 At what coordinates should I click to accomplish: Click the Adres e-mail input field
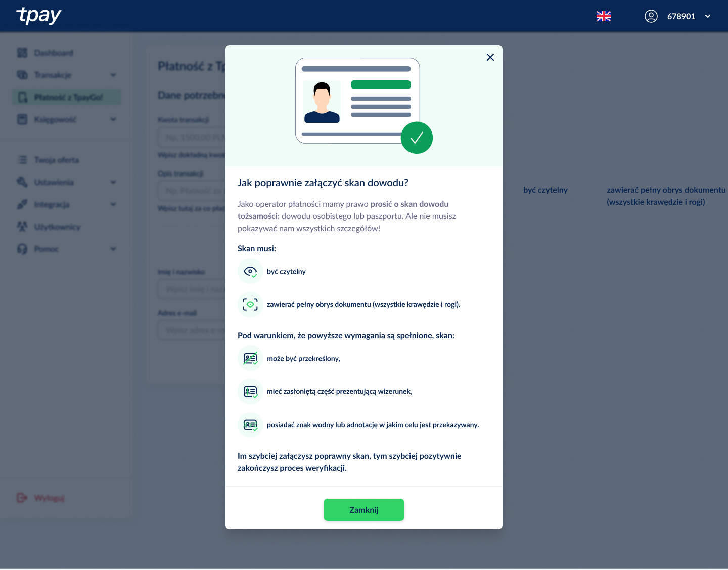[192, 330]
